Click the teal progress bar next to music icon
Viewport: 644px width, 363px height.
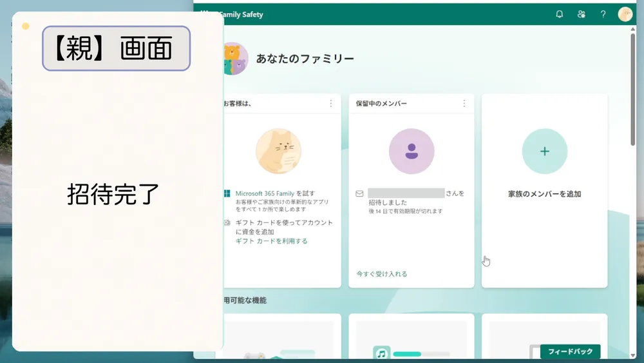pos(421,354)
